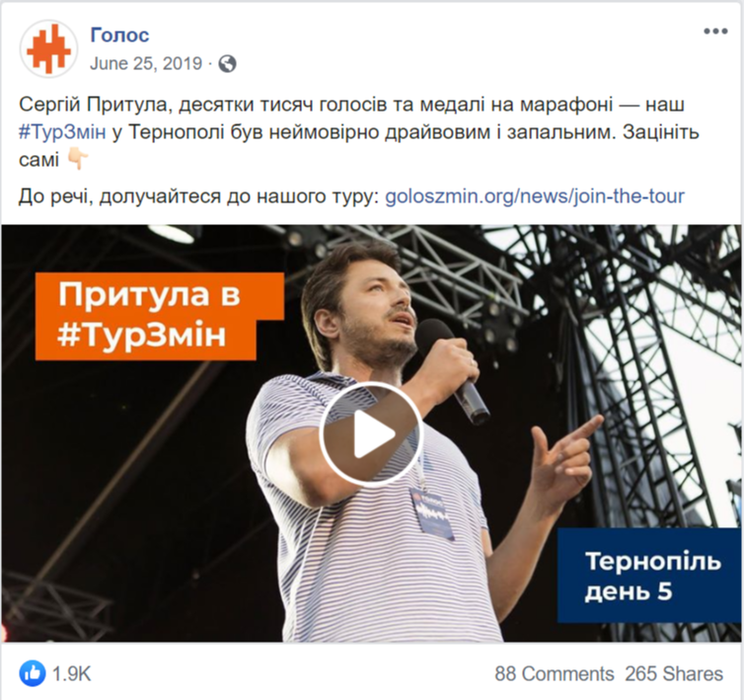View the 1.9K reactions count
The image size is (744, 700).
(71, 674)
